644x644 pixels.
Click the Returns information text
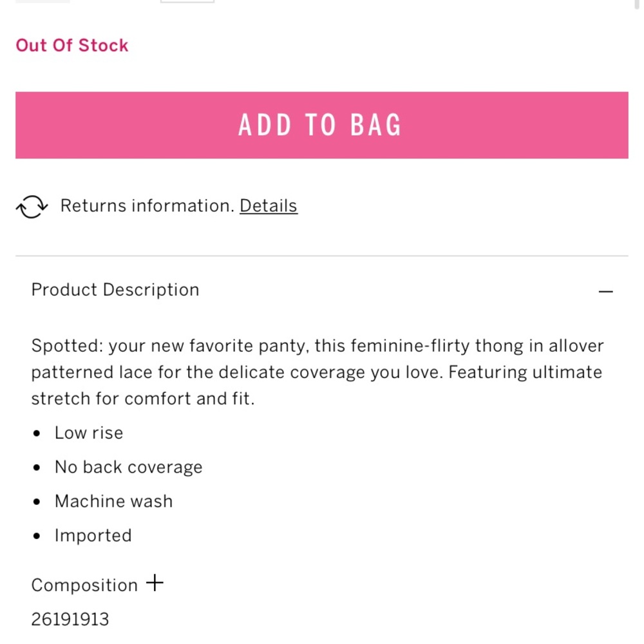pyautogui.click(x=147, y=206)
